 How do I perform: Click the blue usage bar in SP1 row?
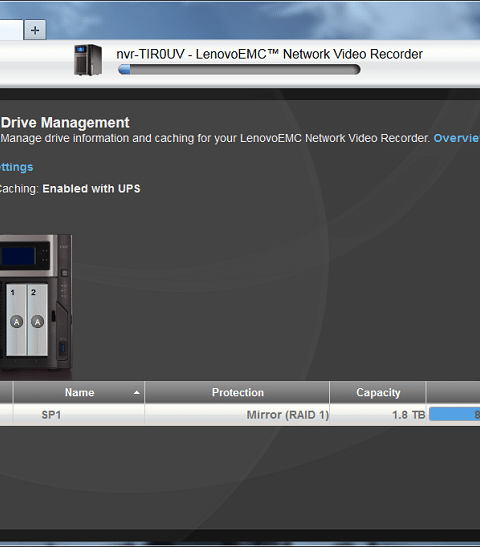click(455, 414)
